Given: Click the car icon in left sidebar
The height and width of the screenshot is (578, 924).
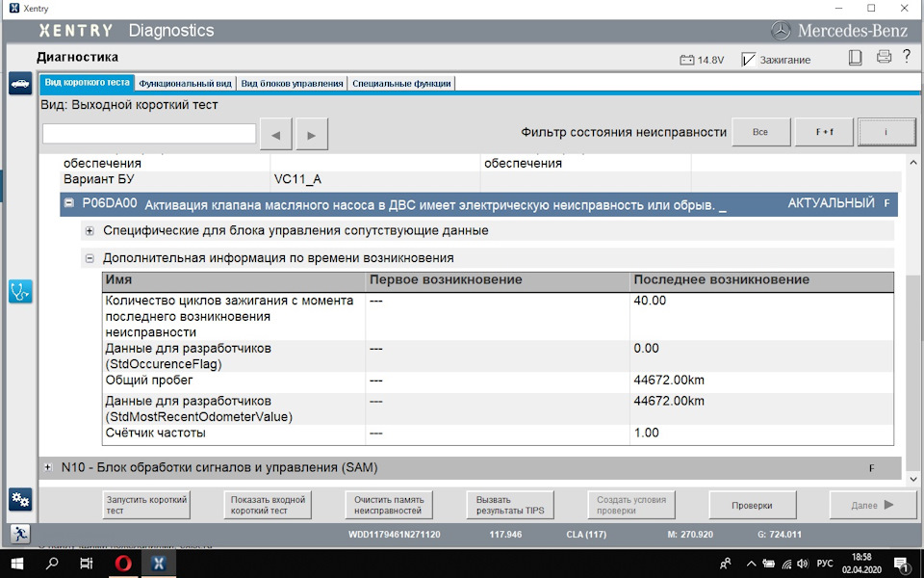Looking at the screenshot, I should click(x=19, y=84).
